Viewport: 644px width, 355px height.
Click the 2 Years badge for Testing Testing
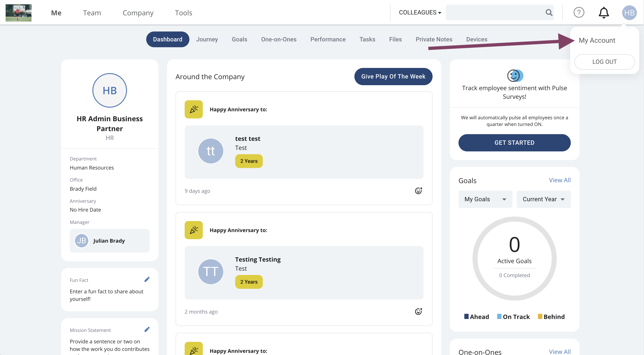(x=249, y=282)
